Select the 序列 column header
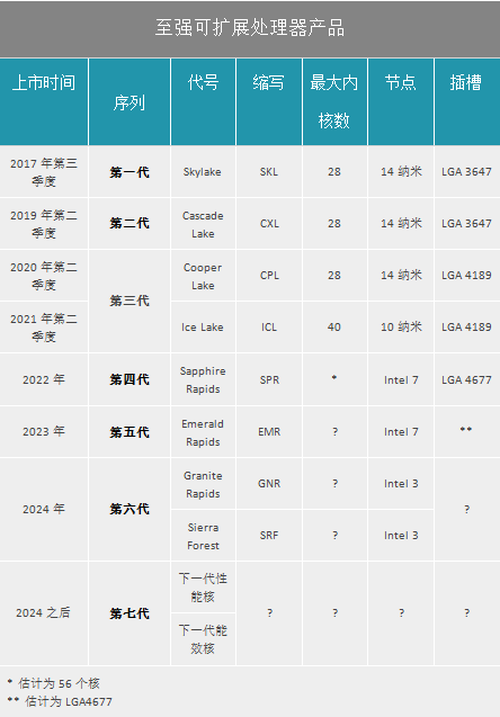 click(129, 102)
